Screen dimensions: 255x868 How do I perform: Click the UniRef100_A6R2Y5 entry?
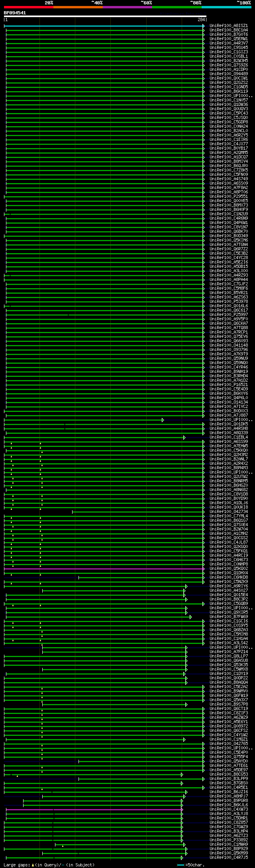(229, 135)
